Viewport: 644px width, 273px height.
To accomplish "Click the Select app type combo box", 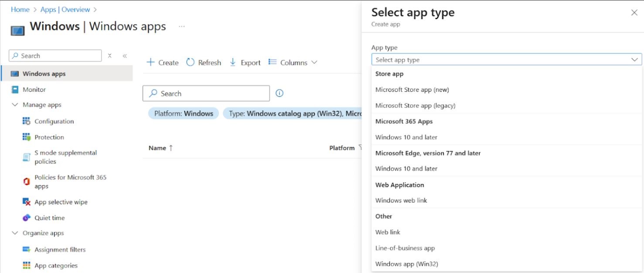I will [506, 60].
